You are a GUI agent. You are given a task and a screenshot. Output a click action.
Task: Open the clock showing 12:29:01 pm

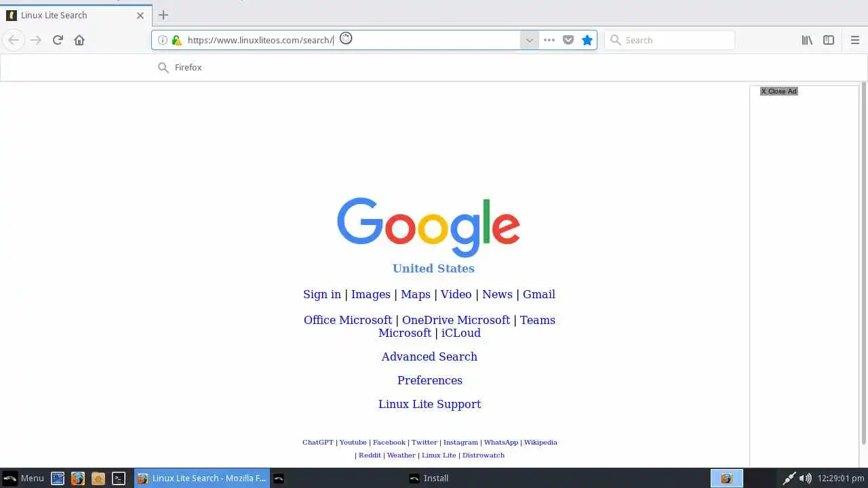841,478
